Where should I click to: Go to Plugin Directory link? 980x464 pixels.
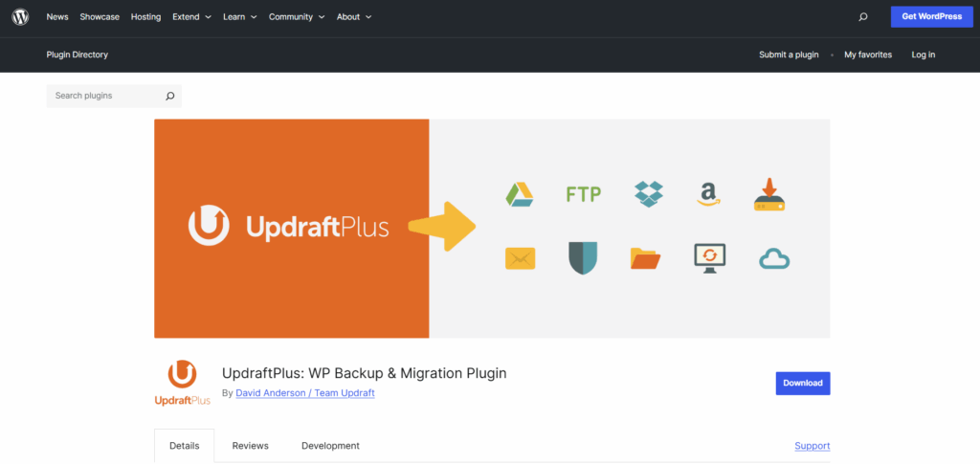[77, 55]
